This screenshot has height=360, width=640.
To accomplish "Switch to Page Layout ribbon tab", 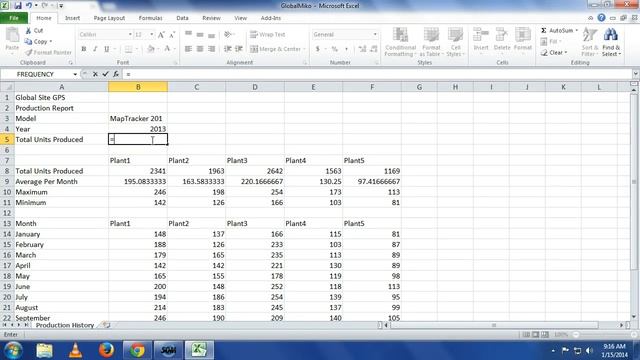I will coord(109,18).
